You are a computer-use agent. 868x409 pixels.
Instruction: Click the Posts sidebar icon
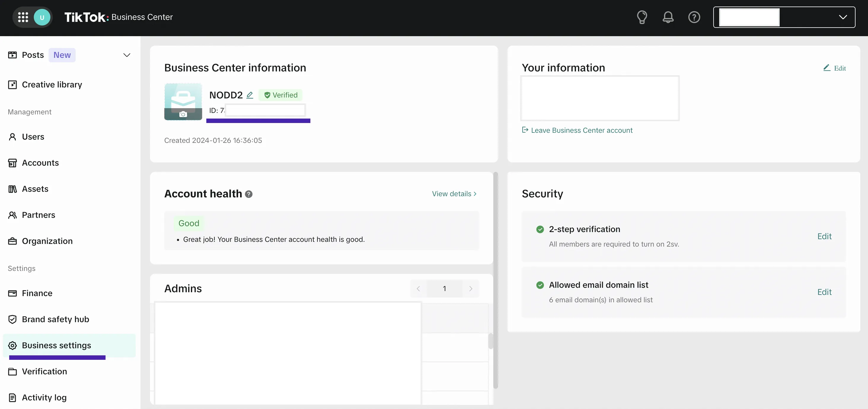(x=12, y=55)
